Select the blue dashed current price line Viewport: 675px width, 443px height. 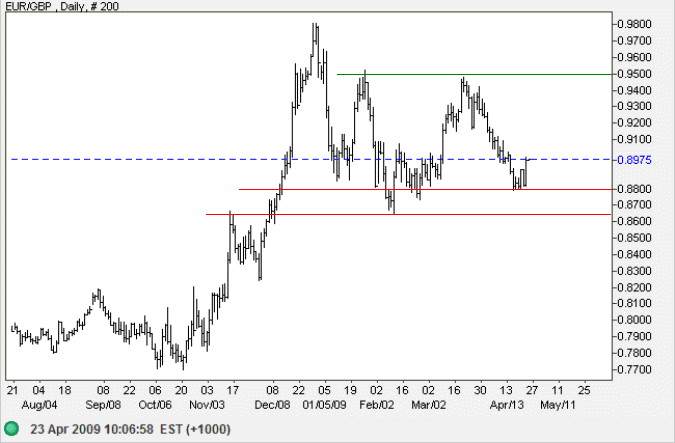(x=311, y=159)
